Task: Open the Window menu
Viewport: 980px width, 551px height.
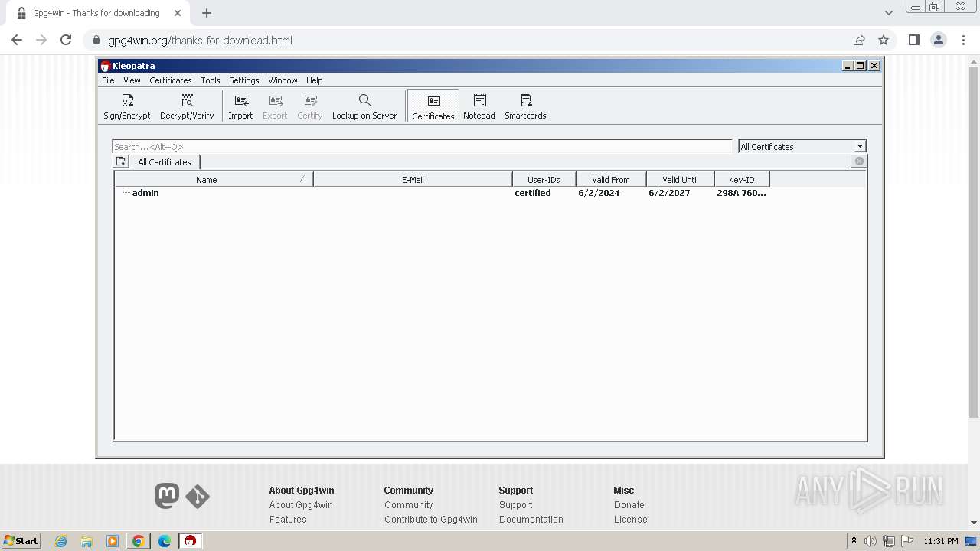Action: pyautogui.click(x=283, y=80)
